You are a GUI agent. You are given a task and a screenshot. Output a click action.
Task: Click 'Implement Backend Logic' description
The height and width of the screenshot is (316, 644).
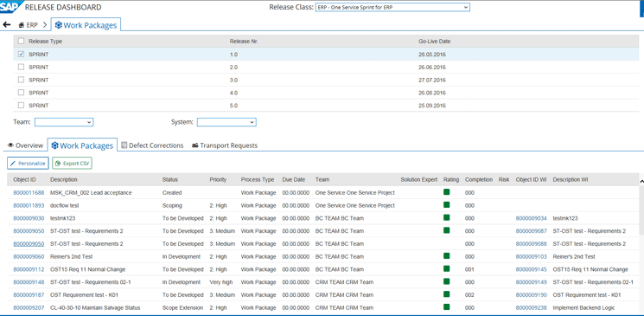[x=583, y=307]
